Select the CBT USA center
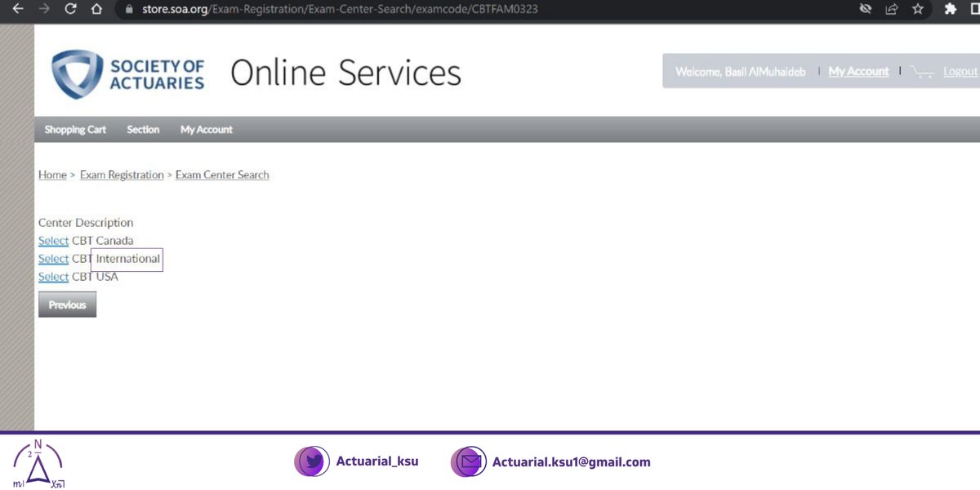The image size is (980, 490). (53, 277)
